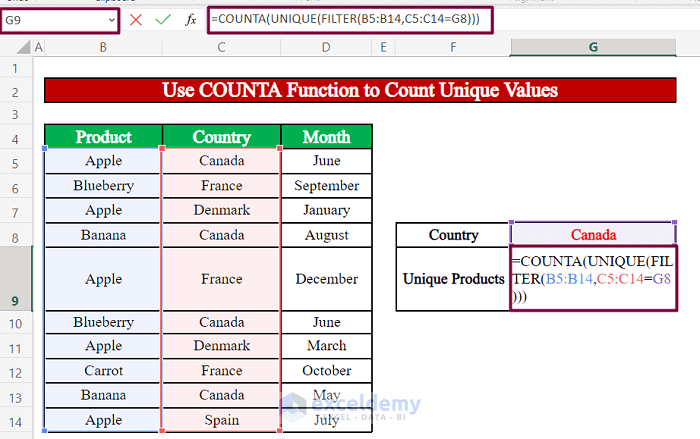Cancel the formula entry with X icon

coord(136,20)
